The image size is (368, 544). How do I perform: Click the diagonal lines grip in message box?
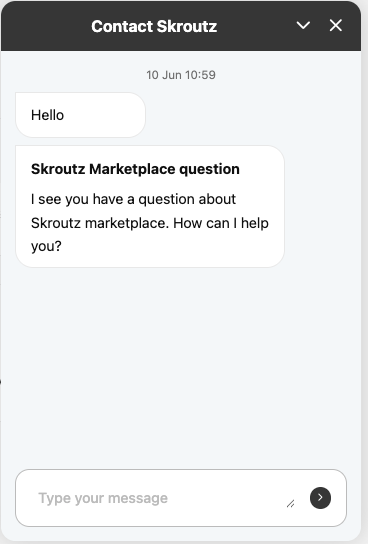[x=291, y=504]
